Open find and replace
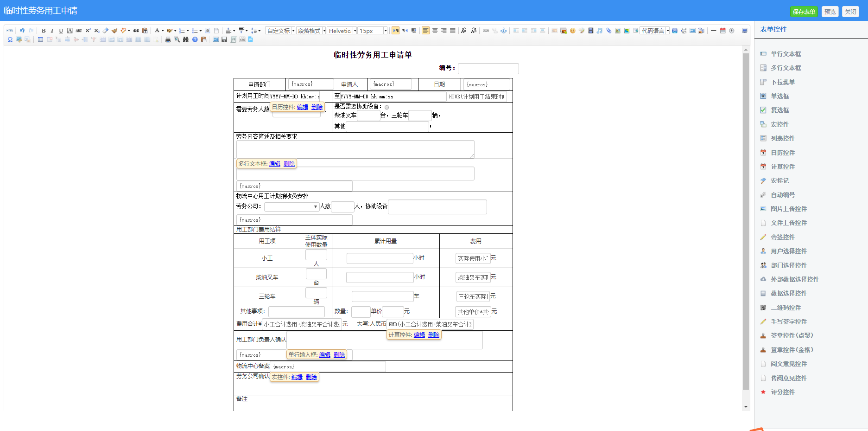This screenshot has width=868, height=431. click(186, 39)
